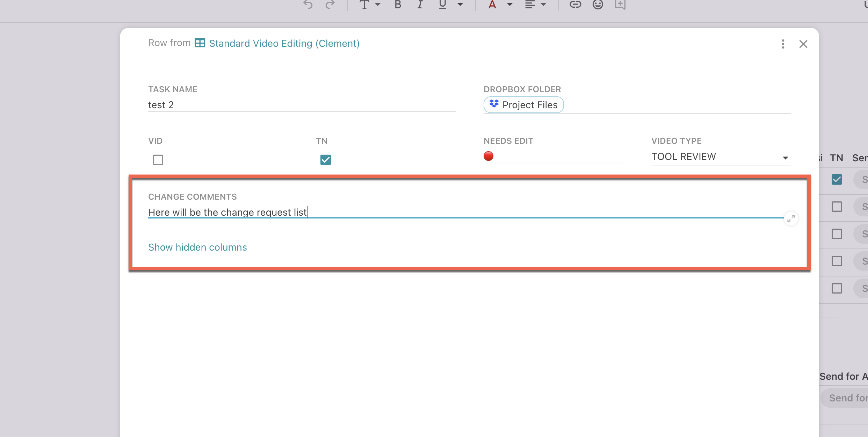868x437 pixels.
Task: Open the alignment dropdown arrow
Action: tap(543, 5)
